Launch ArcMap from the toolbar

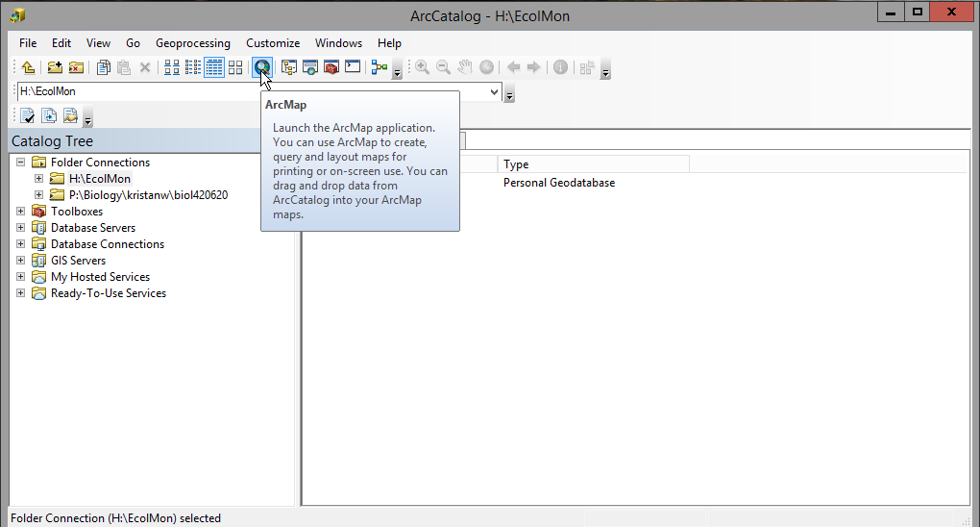262,67
